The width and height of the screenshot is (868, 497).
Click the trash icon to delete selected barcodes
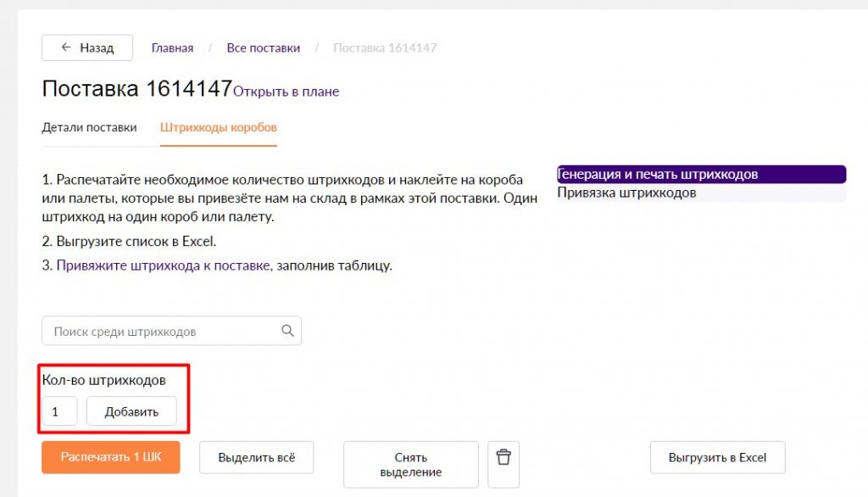coord(504,458)
